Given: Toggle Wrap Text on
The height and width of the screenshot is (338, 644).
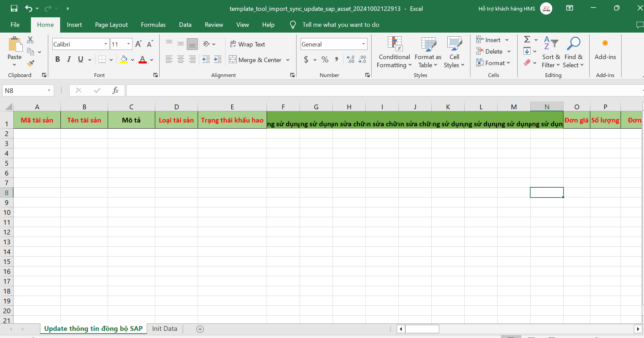Looking at the screenshot, I should point(248,44).
